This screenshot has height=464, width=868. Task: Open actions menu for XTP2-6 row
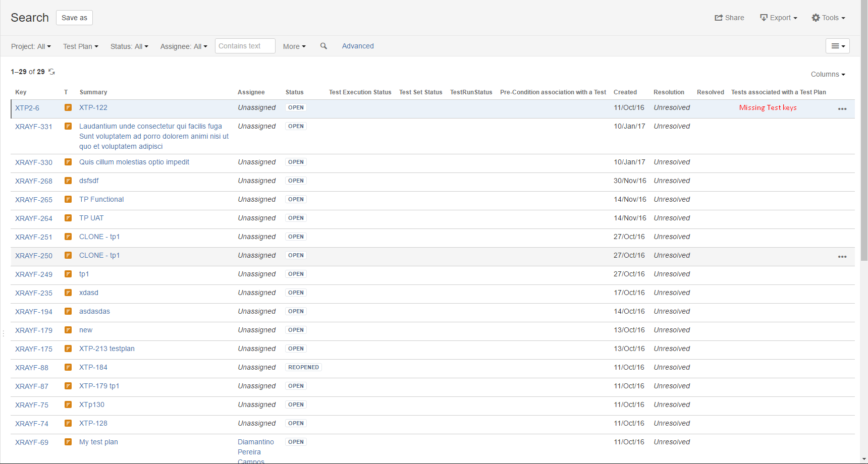[x=842, y=109]
